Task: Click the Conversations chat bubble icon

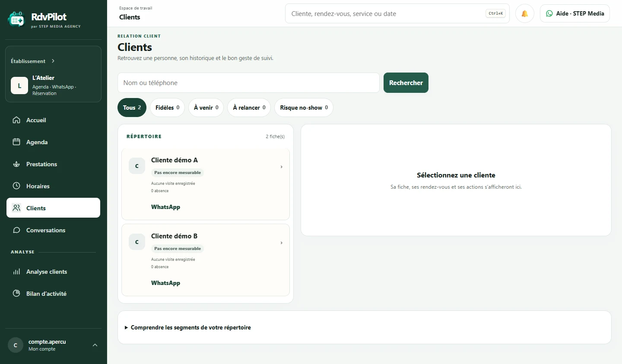Action: (x=16, y=230)
